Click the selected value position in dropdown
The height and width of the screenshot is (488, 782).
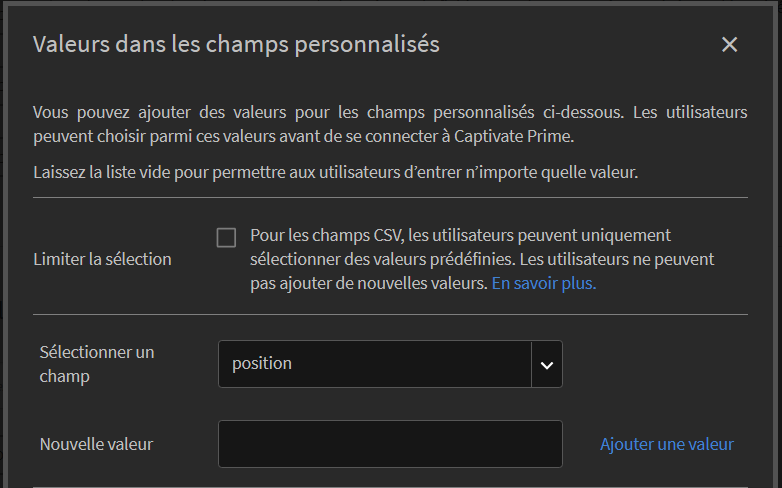pyautogui.click(x=262, y=364)
